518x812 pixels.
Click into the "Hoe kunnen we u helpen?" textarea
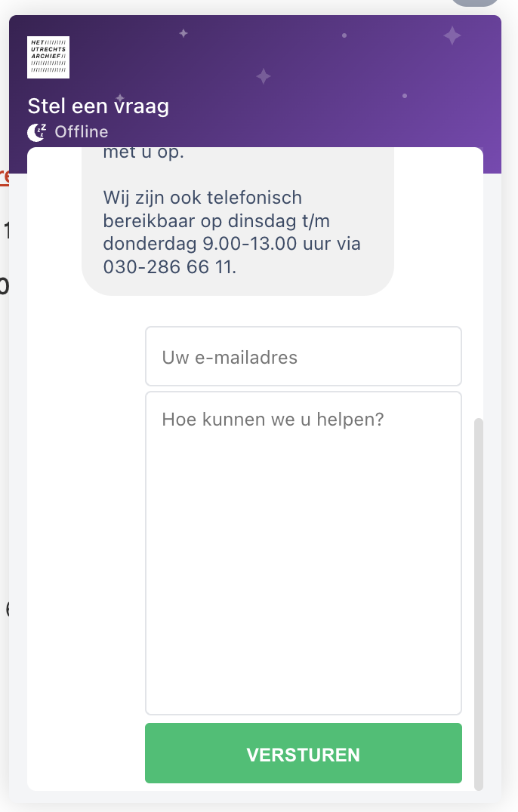point(303,552)
